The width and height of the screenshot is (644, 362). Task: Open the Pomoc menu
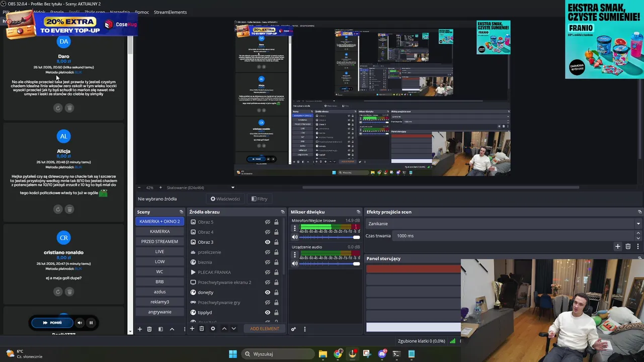pos(142,12)
